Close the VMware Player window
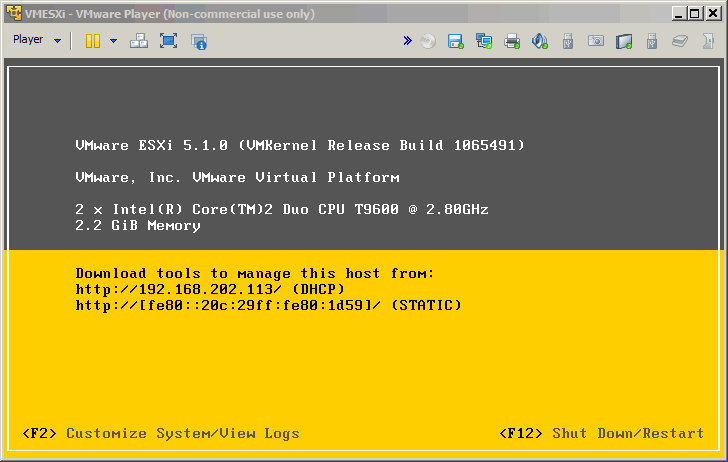The width and height of the screenshot is (728, 462). 713,13
